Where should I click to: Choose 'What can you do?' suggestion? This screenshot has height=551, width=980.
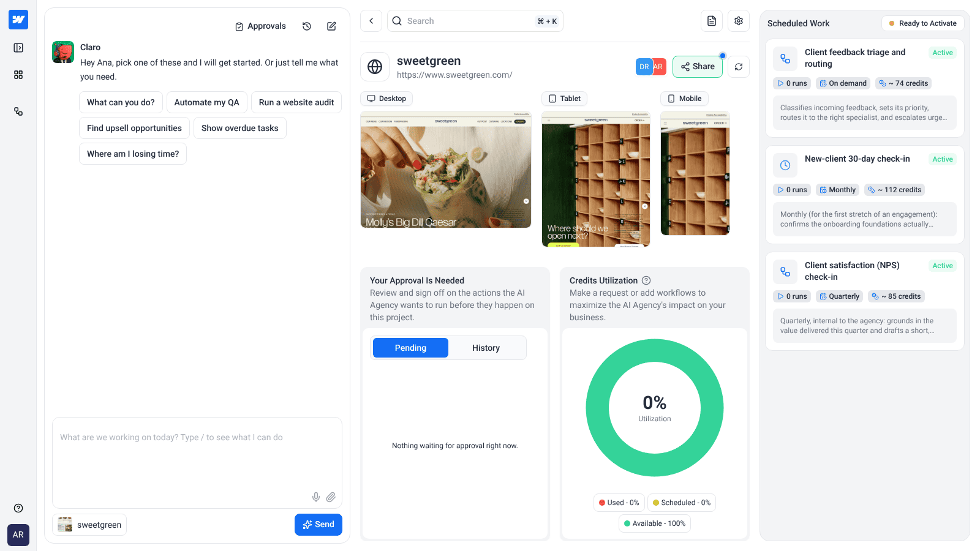tap(121, 102)
